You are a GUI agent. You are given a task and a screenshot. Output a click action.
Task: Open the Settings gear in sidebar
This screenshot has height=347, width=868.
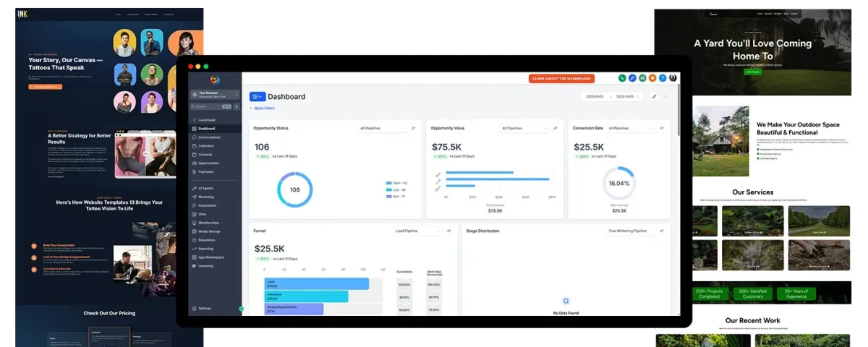pos(205,308)
